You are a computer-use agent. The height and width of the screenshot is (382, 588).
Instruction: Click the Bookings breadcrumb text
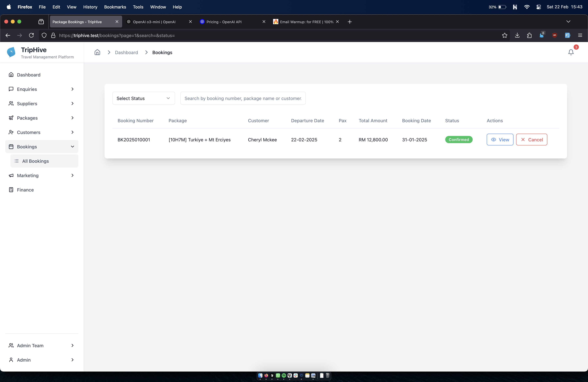click(x=162, y=52)
